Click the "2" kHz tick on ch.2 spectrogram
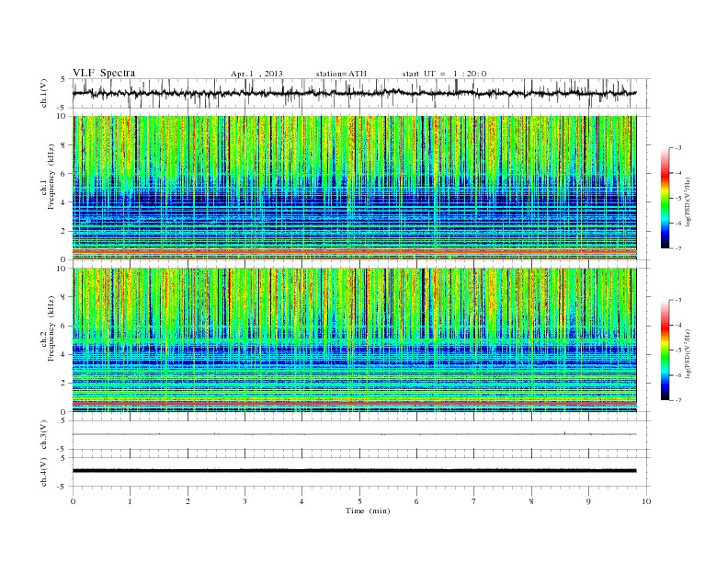728x563 pixels. [64, 384]
